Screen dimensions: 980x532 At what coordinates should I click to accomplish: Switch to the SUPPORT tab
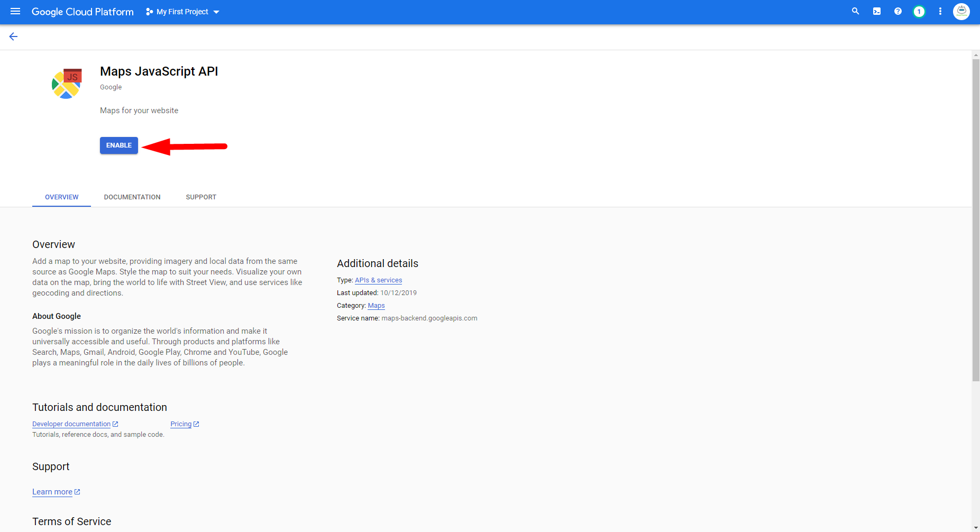201,197
